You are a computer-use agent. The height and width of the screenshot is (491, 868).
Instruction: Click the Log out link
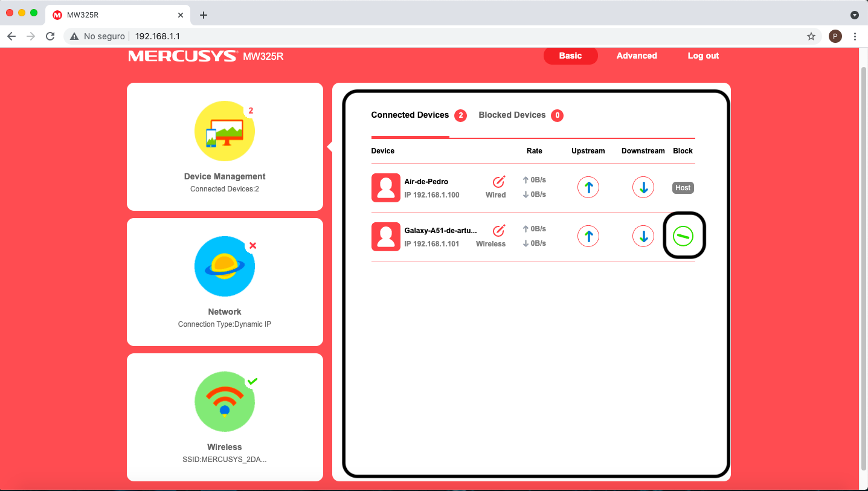pos(703,56)
